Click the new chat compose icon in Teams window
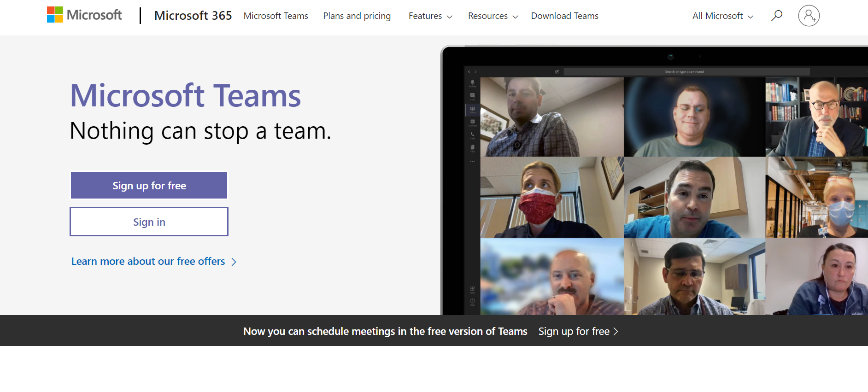 pos(557,72)
